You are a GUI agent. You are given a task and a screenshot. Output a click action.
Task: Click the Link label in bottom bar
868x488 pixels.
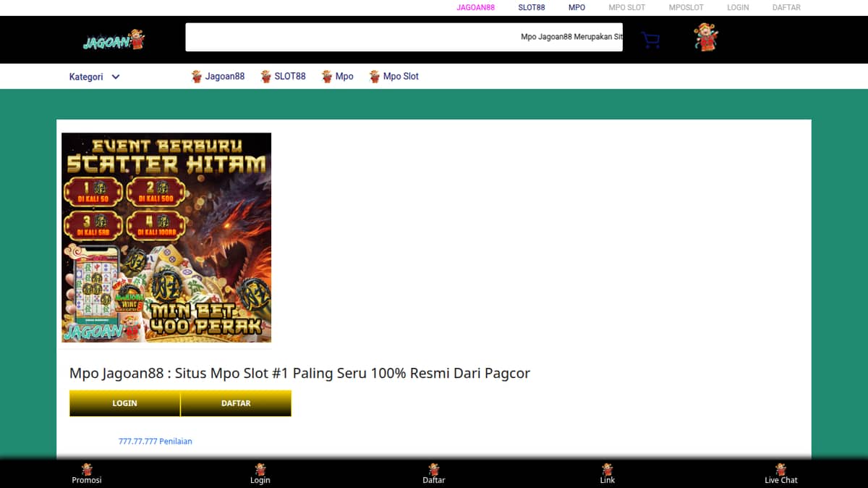608,480
